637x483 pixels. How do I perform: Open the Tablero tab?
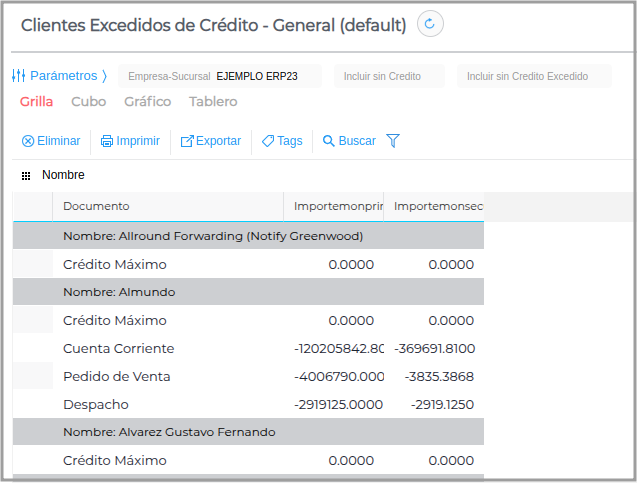[x=213, y=102]
